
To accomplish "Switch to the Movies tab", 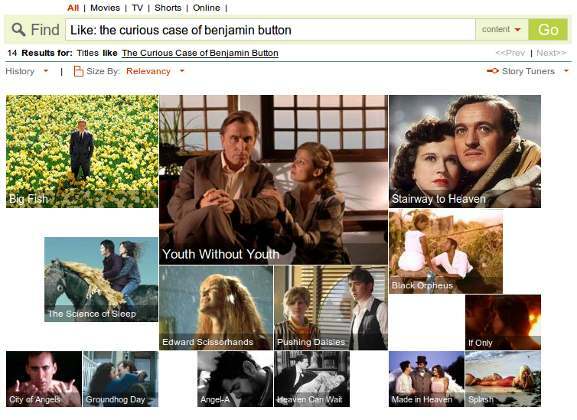I will tap(105, 8).
